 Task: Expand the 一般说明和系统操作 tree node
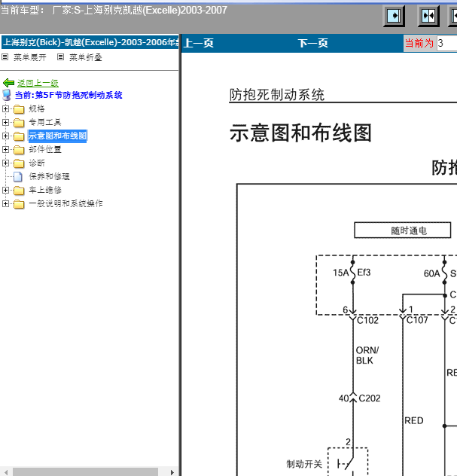[x=6, y=203]
